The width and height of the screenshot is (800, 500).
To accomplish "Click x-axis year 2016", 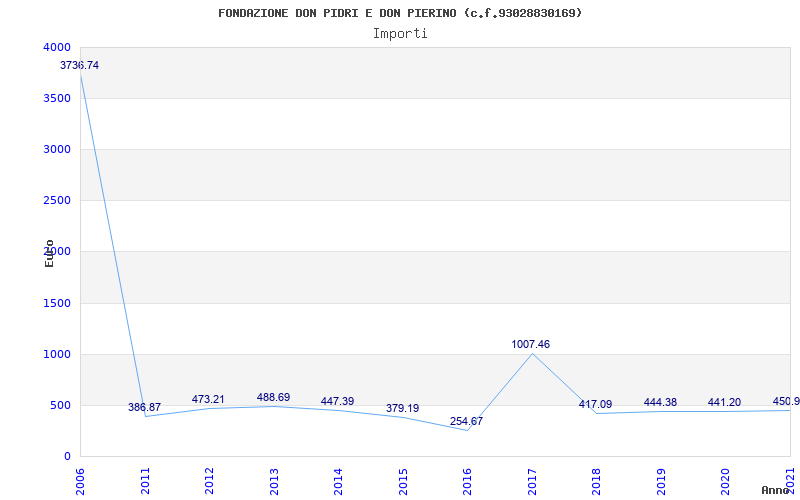I will pos(467,482).
